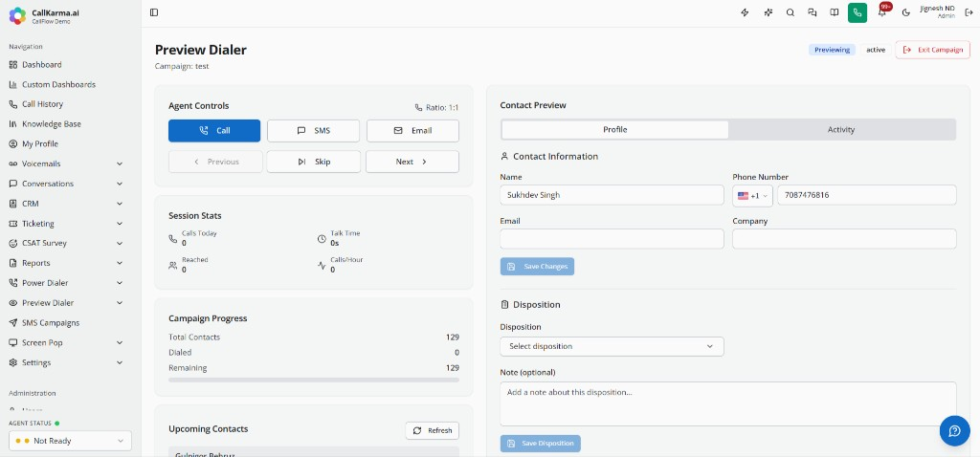Screen dimensions: 980x457
Task: Click the active status badge
Action: (876, 50)
